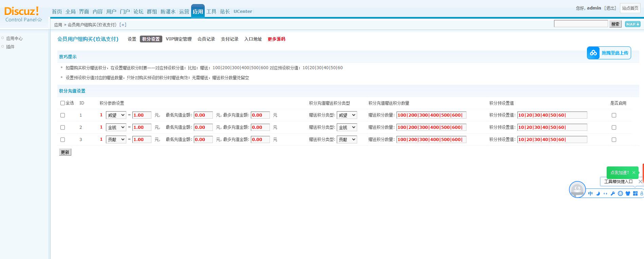Click the wrench toolbox icon in IME bar
644x259 pixels.
[x=613, y=194]
